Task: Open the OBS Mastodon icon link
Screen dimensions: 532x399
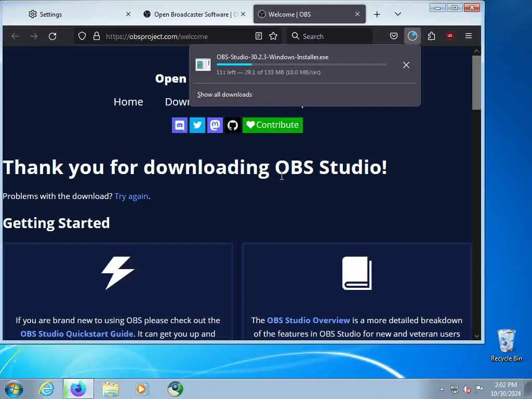Action: tap(215, 125)
